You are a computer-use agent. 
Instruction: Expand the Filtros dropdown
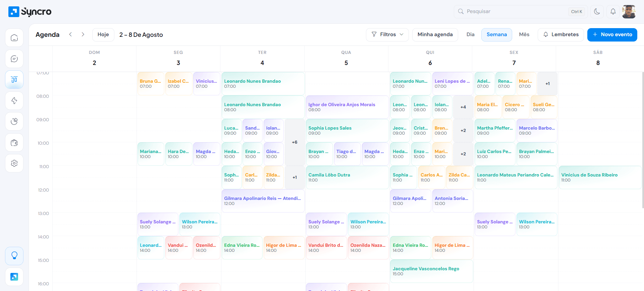[x=387, y=34]
